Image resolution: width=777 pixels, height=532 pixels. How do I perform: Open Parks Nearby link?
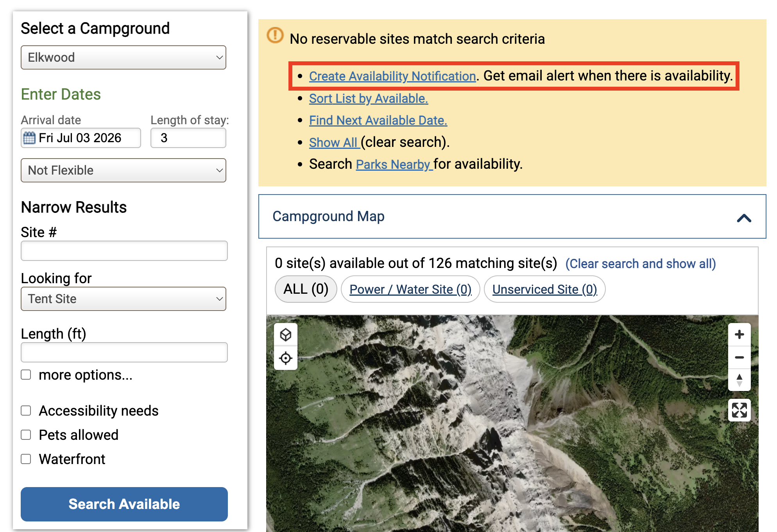tap(394, 164)
